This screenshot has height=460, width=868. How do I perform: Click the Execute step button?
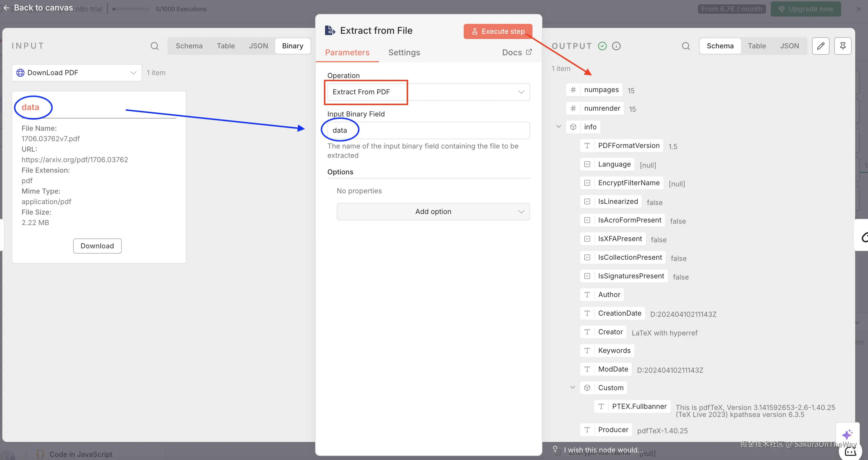[x=498, y=31]
